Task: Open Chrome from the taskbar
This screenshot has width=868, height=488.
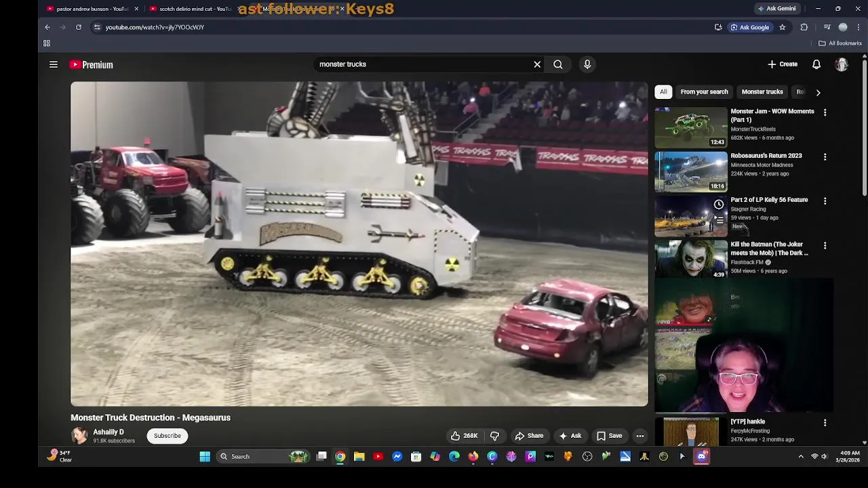Action: (x=340, y=457)
